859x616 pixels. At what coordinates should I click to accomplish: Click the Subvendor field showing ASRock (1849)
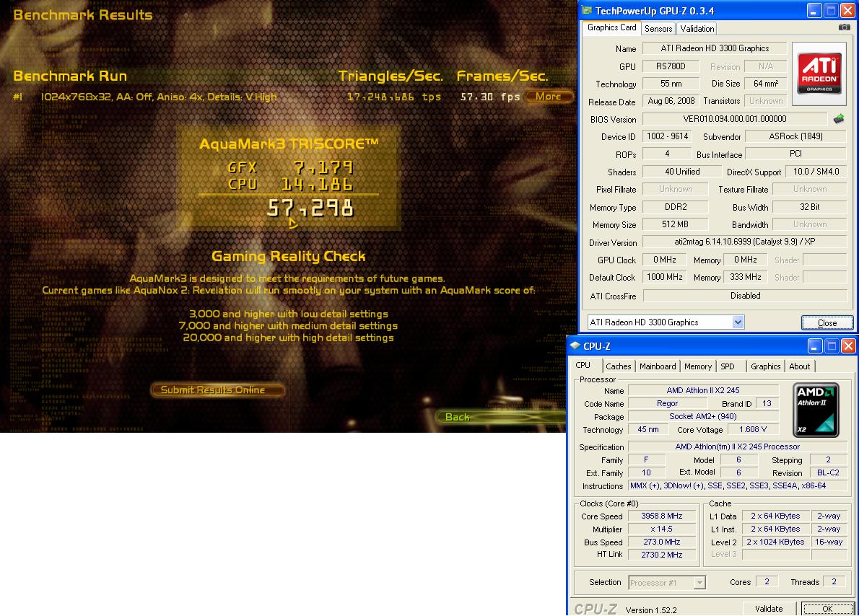795,136
